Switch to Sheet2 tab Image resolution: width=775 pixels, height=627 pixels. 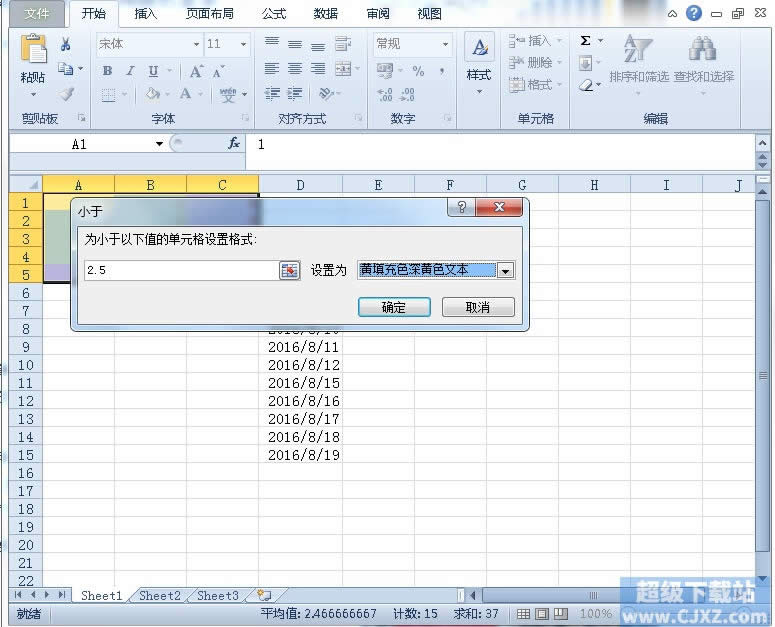pos(160,595)
